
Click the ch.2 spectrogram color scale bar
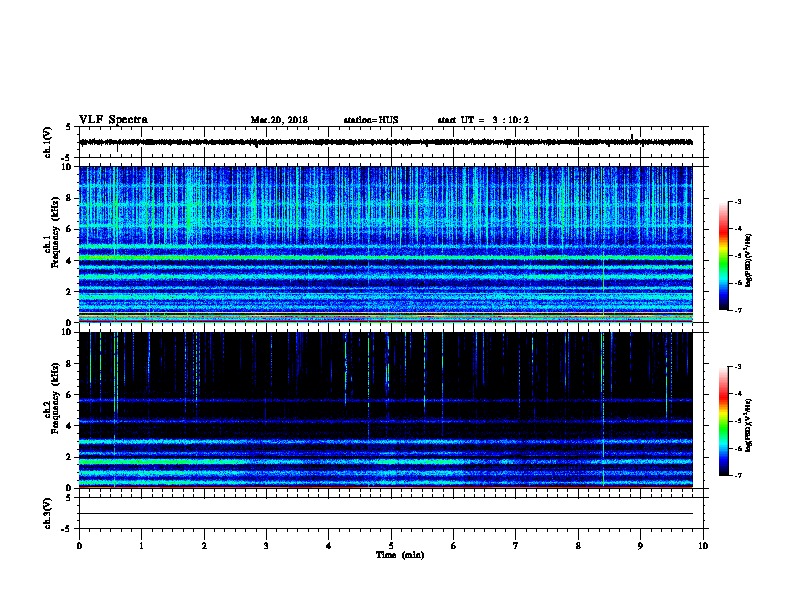(723, 421)
